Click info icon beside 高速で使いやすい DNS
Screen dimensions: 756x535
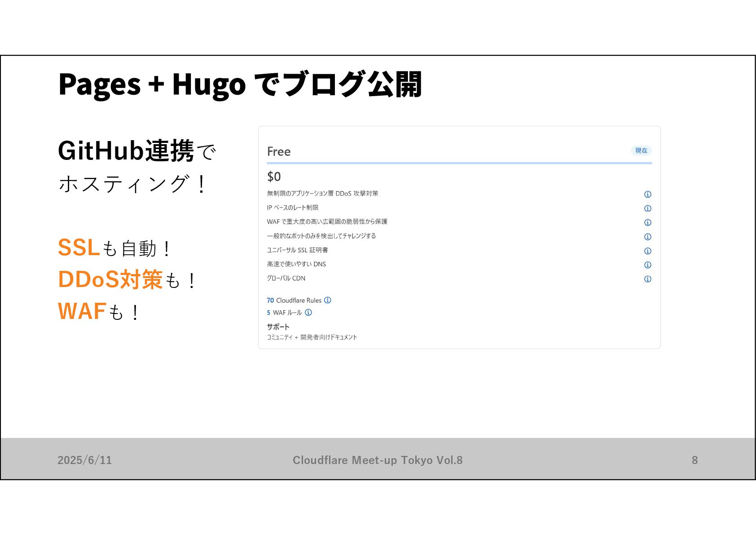(647, 265)
